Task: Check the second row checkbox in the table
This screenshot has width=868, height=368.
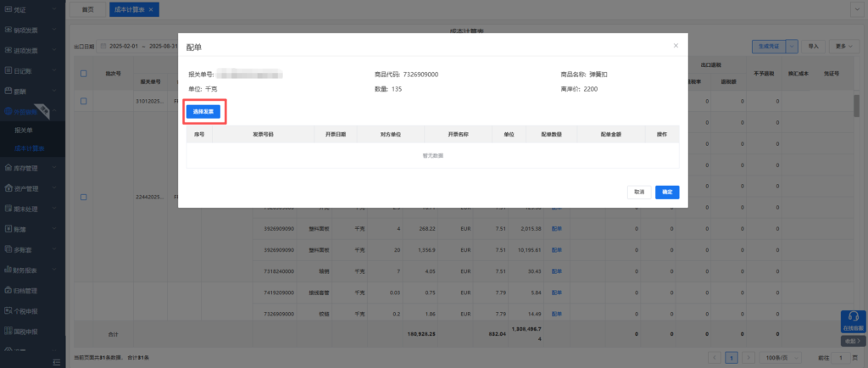Action: click(x=83, y=197)
